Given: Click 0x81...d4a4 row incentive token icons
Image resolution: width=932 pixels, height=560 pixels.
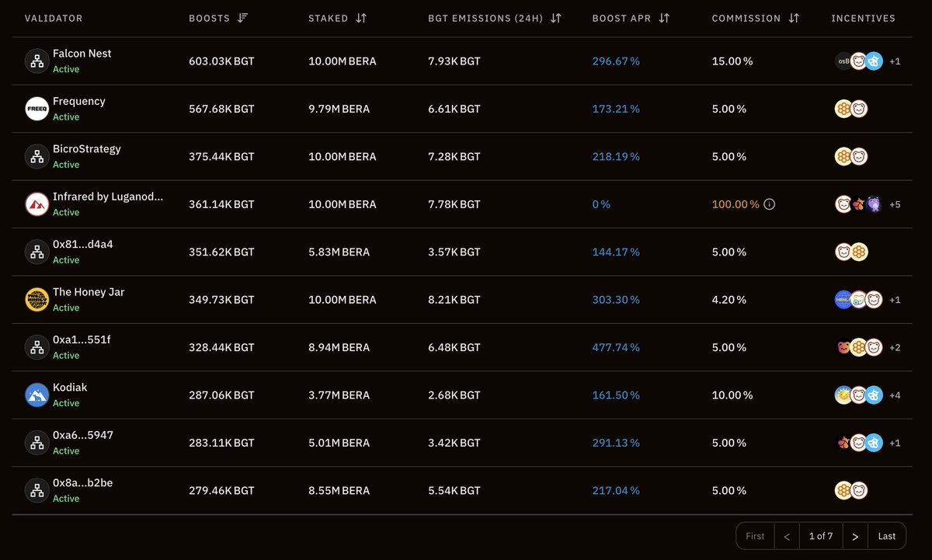Looking at the screenshot, I should tap(851, 252).
